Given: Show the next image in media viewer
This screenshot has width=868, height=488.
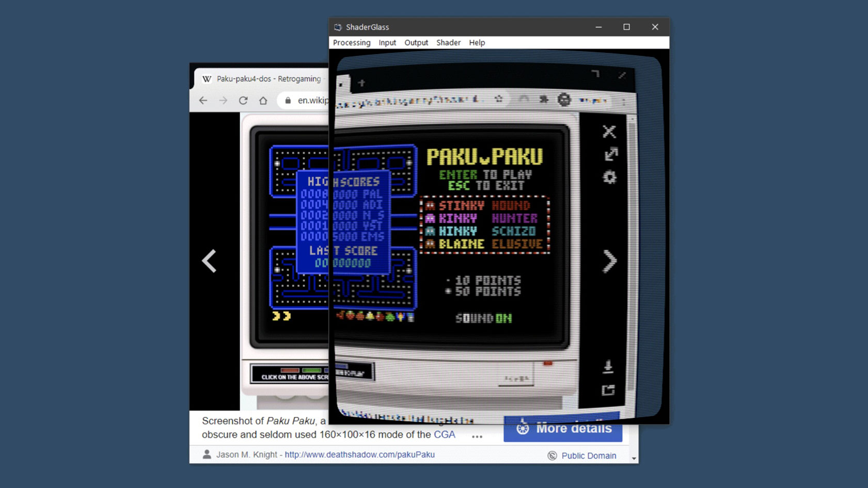Looking at the screenshot, I should [x=610, y=261].
